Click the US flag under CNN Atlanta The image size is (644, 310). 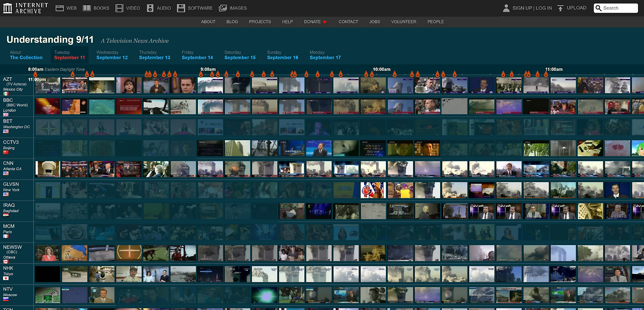(x=6, y=173)
